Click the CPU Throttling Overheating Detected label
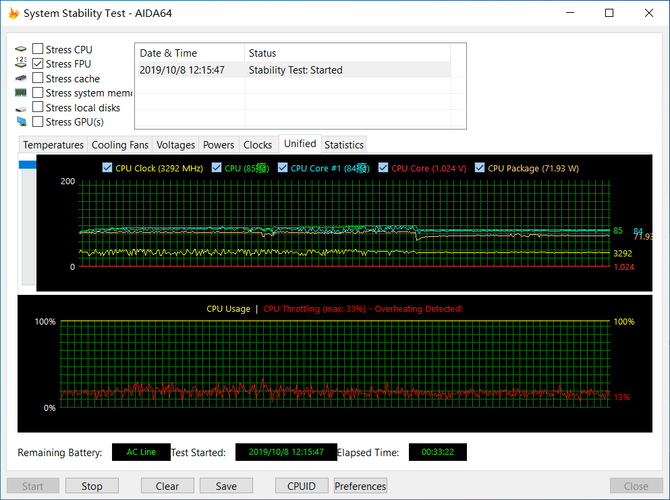 363,309
